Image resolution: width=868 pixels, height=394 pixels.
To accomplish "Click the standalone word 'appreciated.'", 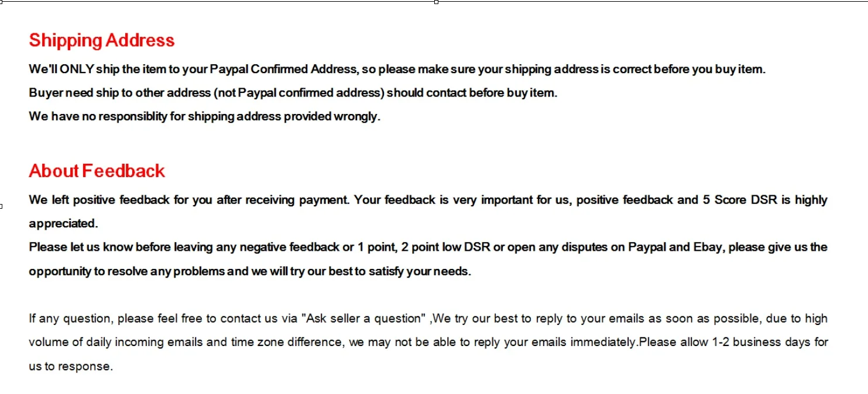I will pos(63,223).
